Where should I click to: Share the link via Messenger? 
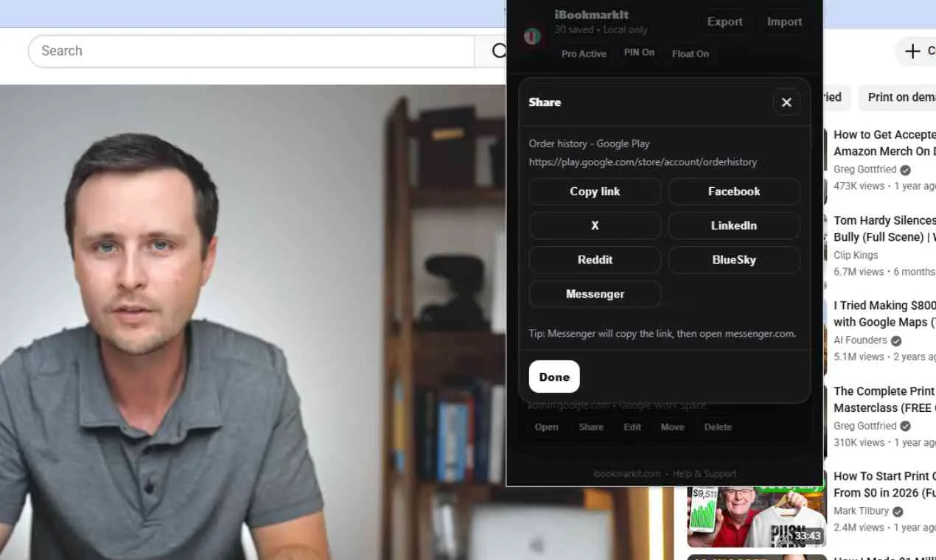tap(595, 294)
